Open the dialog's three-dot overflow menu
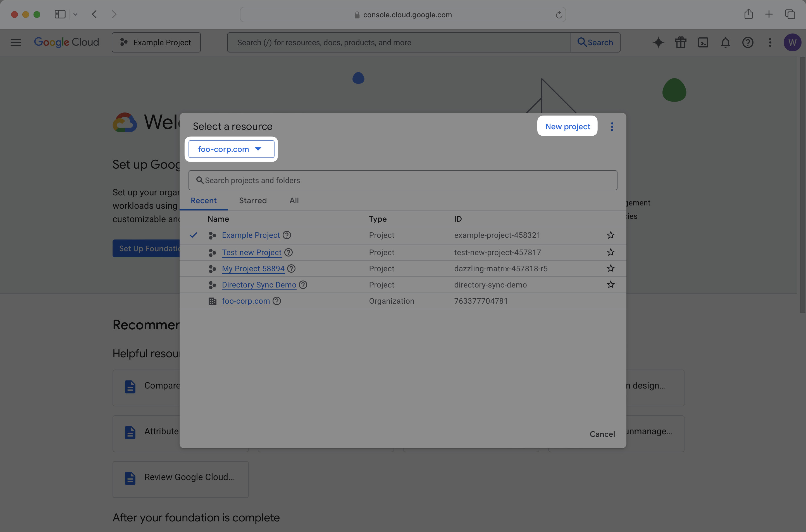Screen dimensions: 806x532 click(612, 126)
